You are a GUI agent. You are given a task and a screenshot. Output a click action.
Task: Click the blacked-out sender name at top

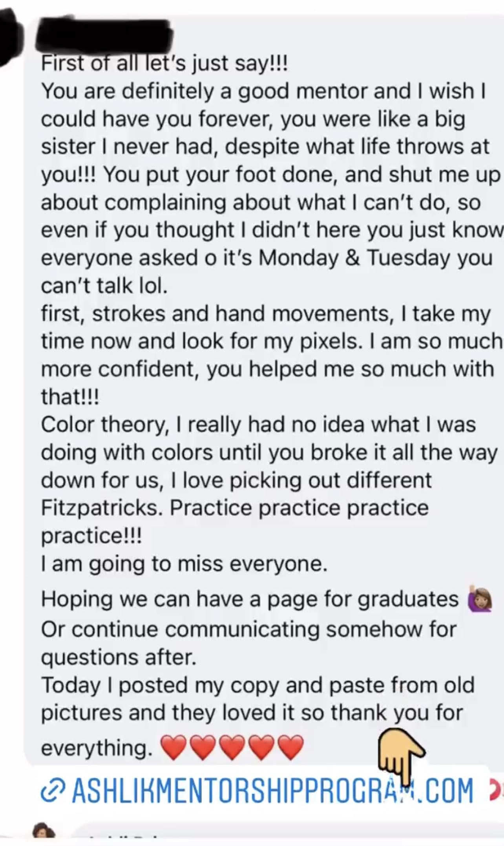(x=104, y=35)
